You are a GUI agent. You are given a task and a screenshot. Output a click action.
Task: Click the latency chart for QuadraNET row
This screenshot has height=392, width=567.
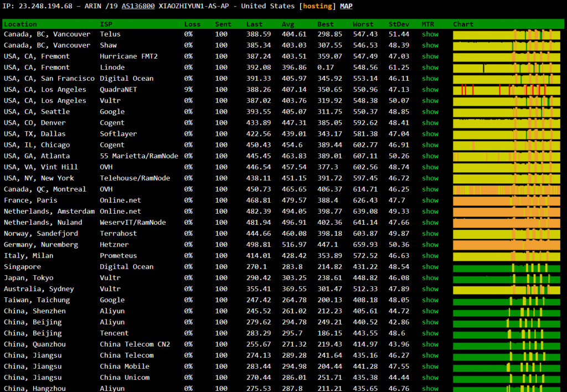pos(507,90)
